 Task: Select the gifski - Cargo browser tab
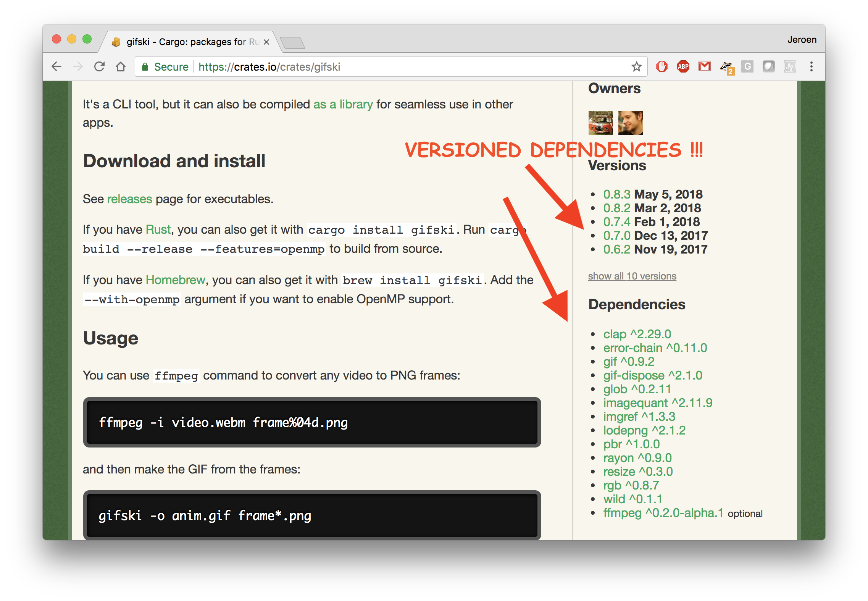191,42
